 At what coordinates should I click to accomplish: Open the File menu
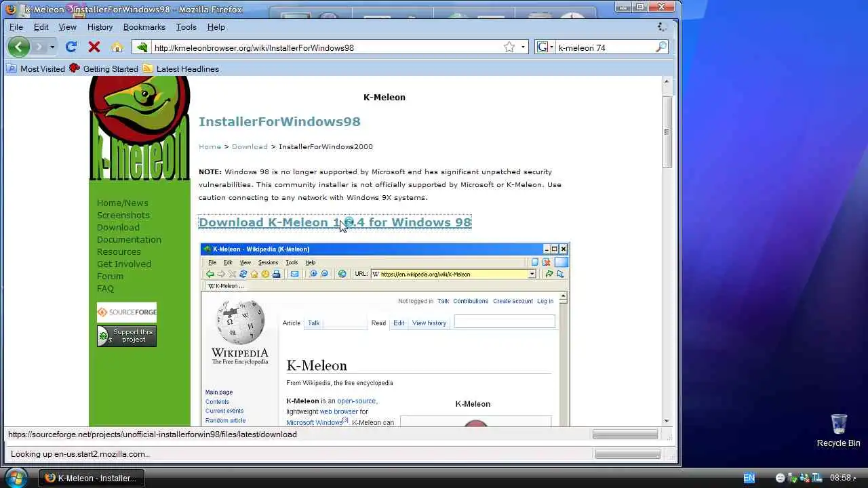[16, 27]
